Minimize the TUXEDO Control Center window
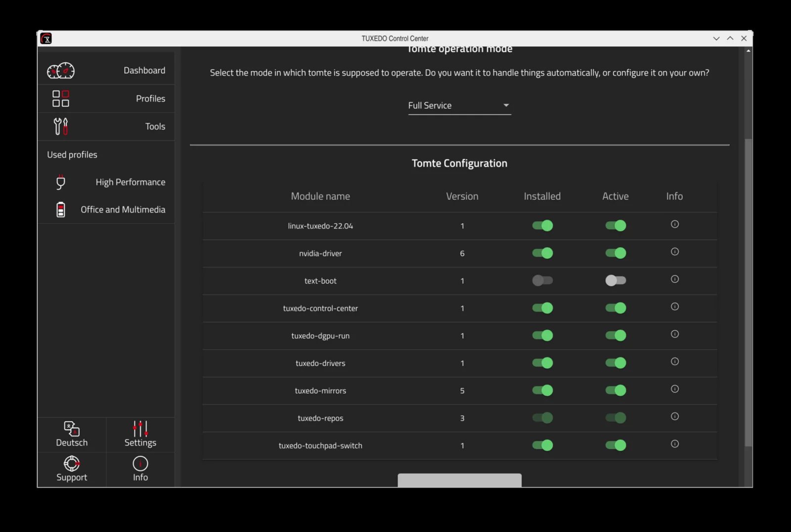791x532 pixels. pos(716,39)
